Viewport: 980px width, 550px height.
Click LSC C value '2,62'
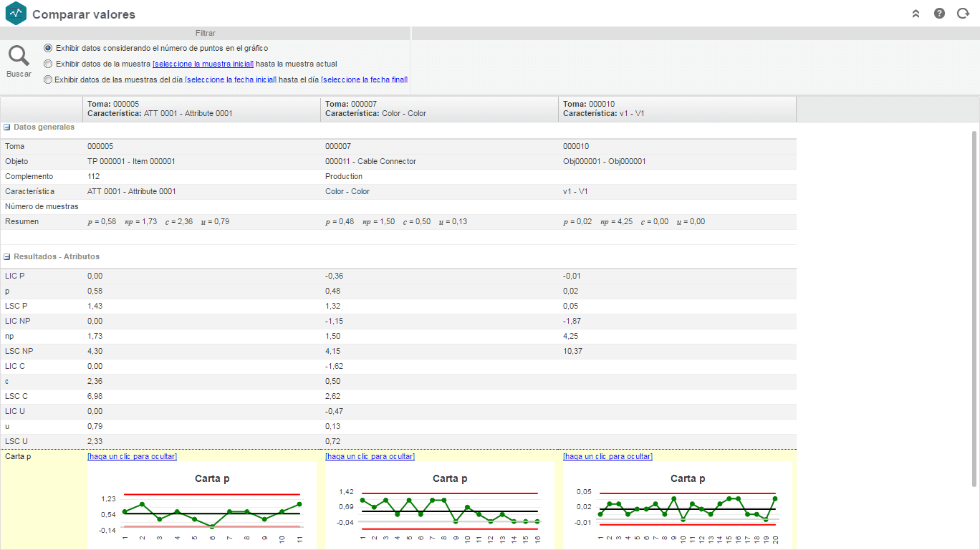coord(333,396)
